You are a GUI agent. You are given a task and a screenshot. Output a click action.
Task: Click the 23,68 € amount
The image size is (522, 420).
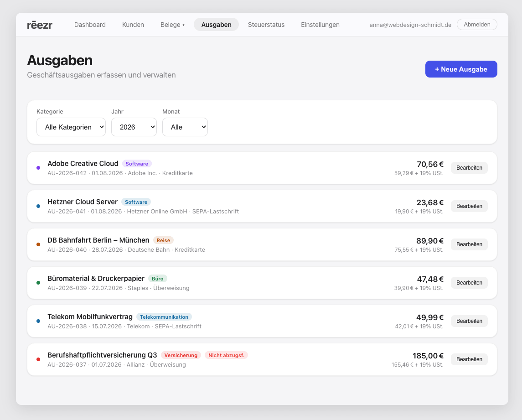(x=430, y=202)
